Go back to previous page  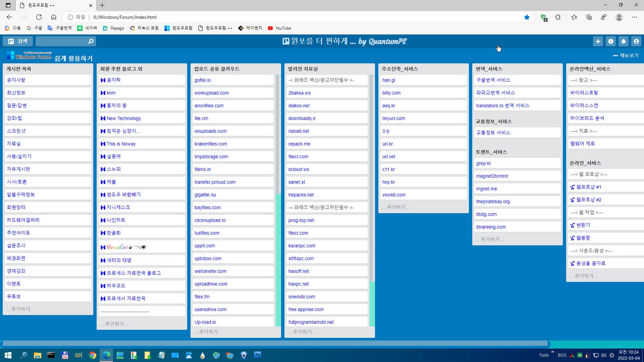click(x=9, y=17)
